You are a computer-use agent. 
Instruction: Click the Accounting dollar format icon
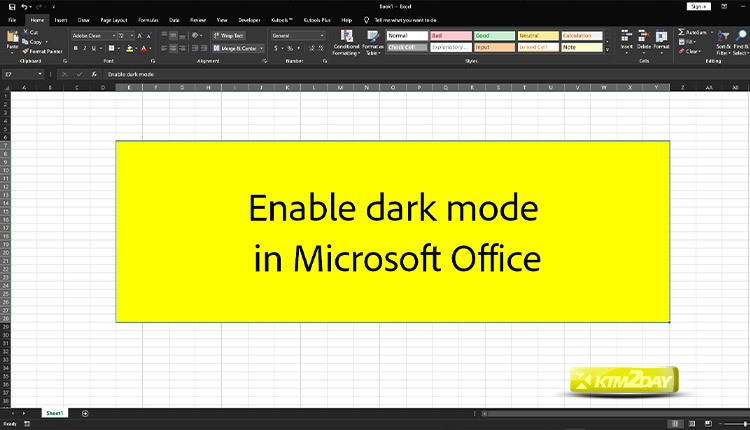pos(276,48)
